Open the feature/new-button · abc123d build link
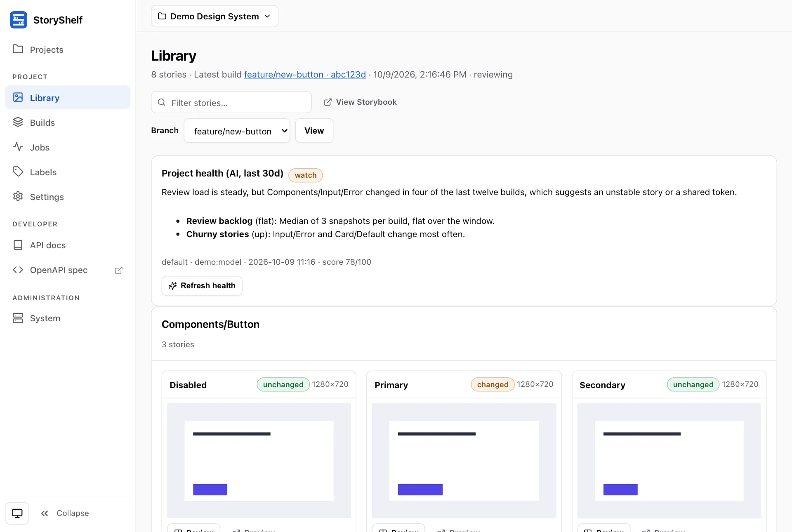This screenshot has height=532, width=792. click(305, 75)
